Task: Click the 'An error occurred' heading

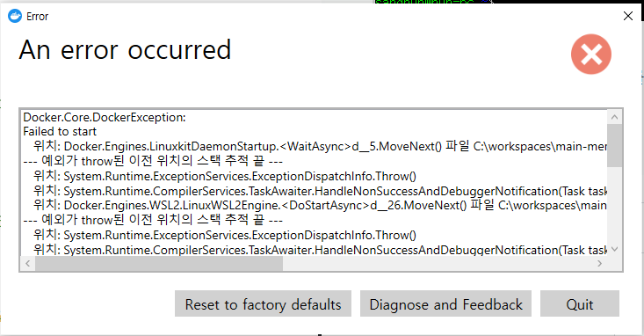Action: [x=125, y=50]
